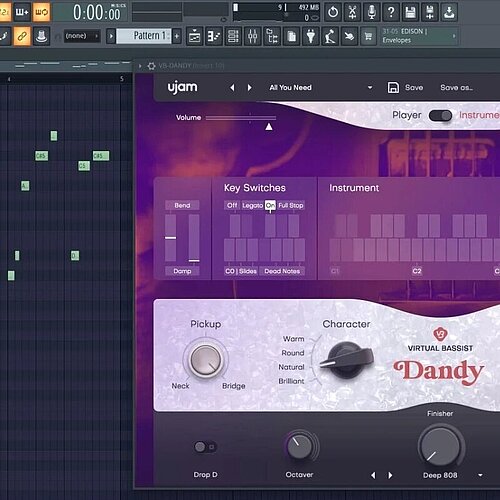Screen dimensions: 500x500
Task: Open the project picker pages icon
Action: (x=291, y=36)
